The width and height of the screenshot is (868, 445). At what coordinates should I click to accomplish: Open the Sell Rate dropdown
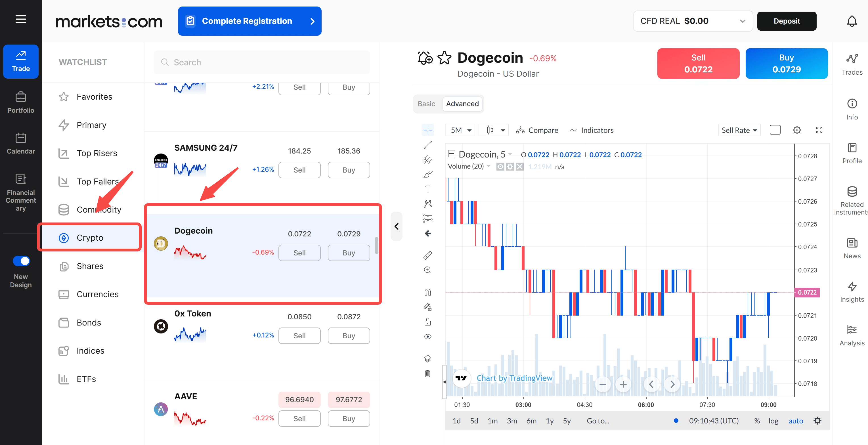(739, 130)
